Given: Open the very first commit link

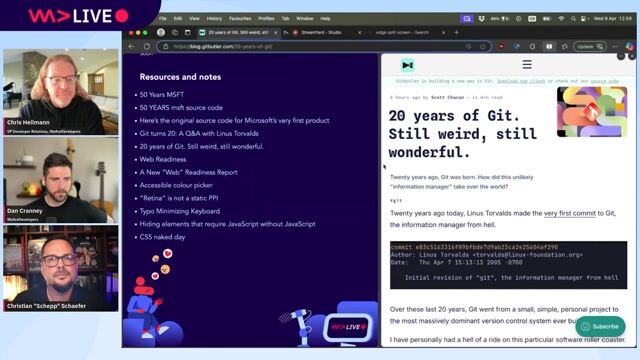Looking at the screenshot, I should click(x=569, y=213).
